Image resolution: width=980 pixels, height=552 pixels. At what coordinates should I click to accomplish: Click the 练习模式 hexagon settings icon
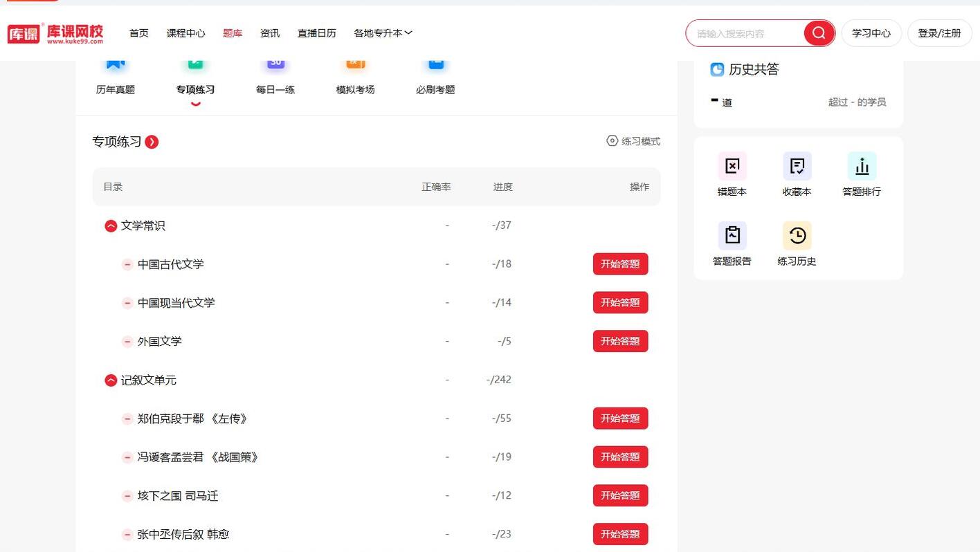pos(612,141)
